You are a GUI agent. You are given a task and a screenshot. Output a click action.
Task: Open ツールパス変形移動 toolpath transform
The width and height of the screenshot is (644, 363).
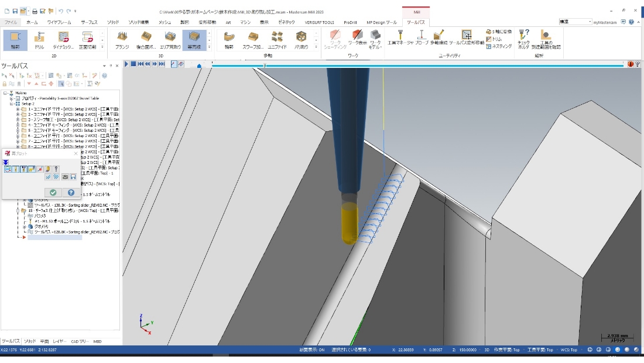coord(467,37)
